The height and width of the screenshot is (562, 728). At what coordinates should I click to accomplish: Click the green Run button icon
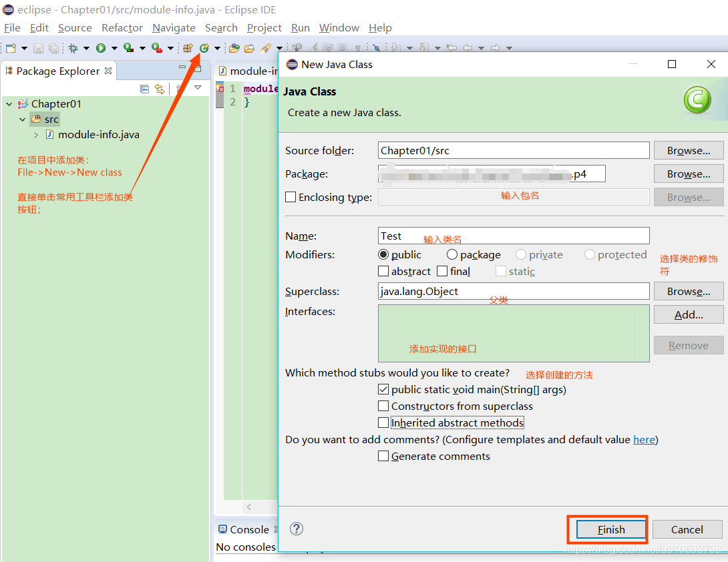click(x=101, y=48)
